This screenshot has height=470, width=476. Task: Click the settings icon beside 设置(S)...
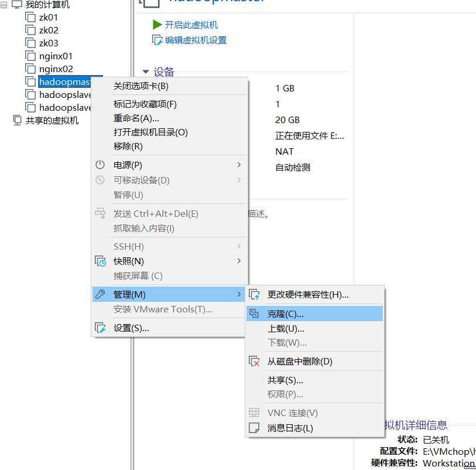tap(100, 328)
